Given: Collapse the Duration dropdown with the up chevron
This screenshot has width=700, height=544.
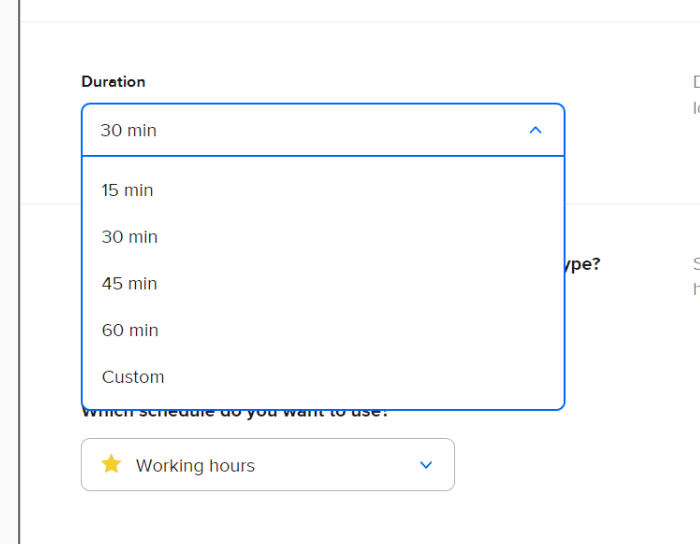Looking at the screenshot, I should (535, 130).
